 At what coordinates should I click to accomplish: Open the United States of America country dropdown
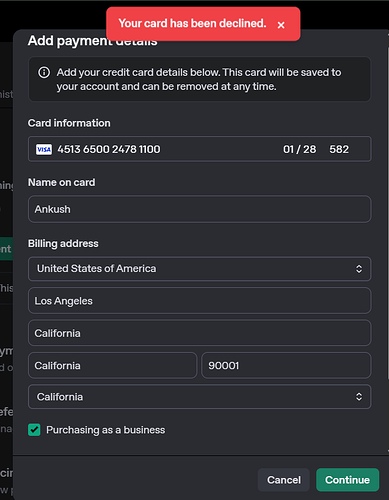[x=199, y=269]
